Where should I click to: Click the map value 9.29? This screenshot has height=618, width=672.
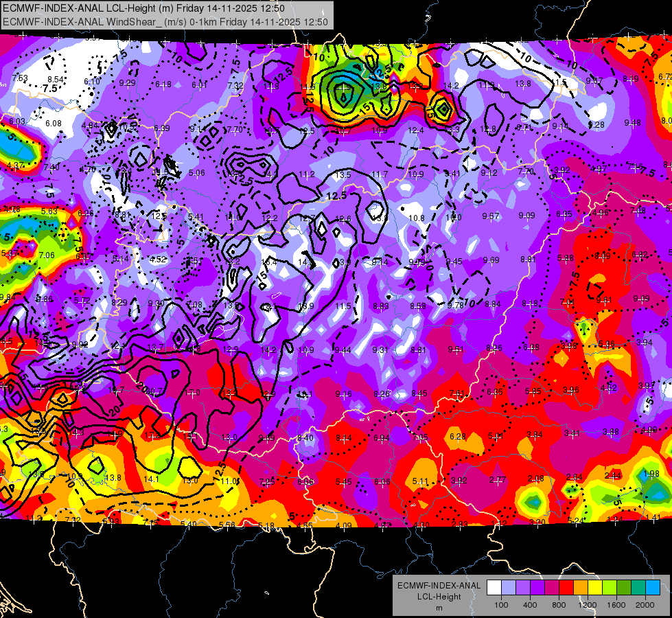[x=127, y=83]
